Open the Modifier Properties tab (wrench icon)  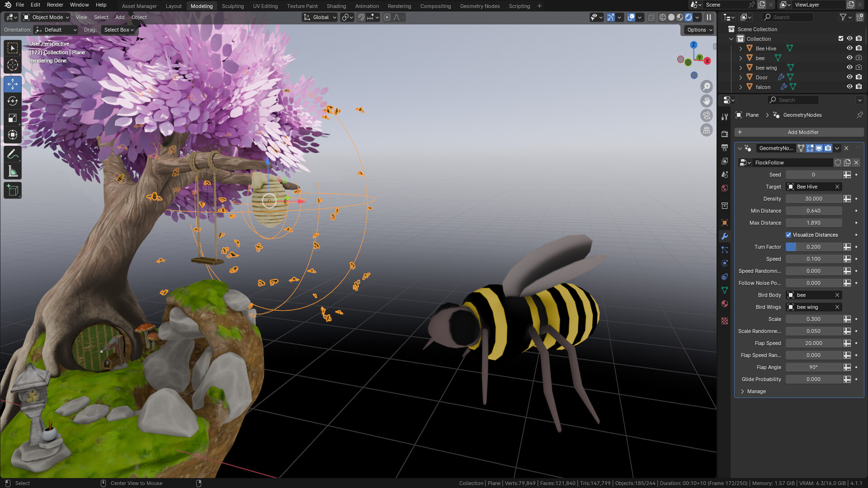tap(725, 236)
